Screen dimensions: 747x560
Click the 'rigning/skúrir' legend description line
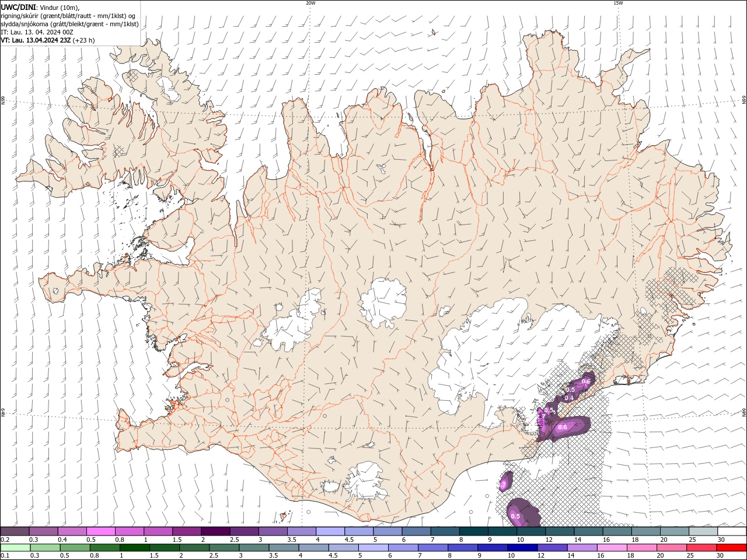[x=68, y=16]
